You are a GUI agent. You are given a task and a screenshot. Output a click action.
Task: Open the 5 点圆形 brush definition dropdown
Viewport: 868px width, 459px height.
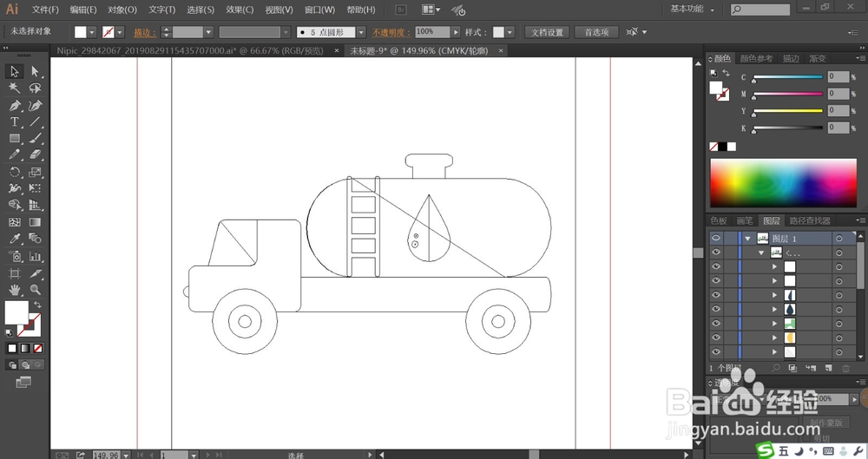[361, 32]
